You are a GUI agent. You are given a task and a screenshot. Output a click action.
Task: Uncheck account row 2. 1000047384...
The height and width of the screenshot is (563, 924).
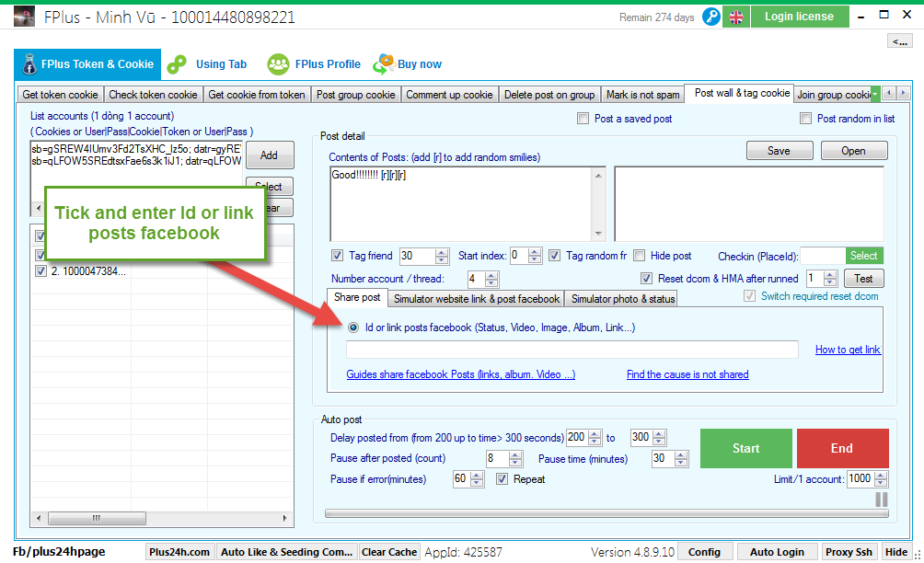pyautogui.click(x=40, y=270)
